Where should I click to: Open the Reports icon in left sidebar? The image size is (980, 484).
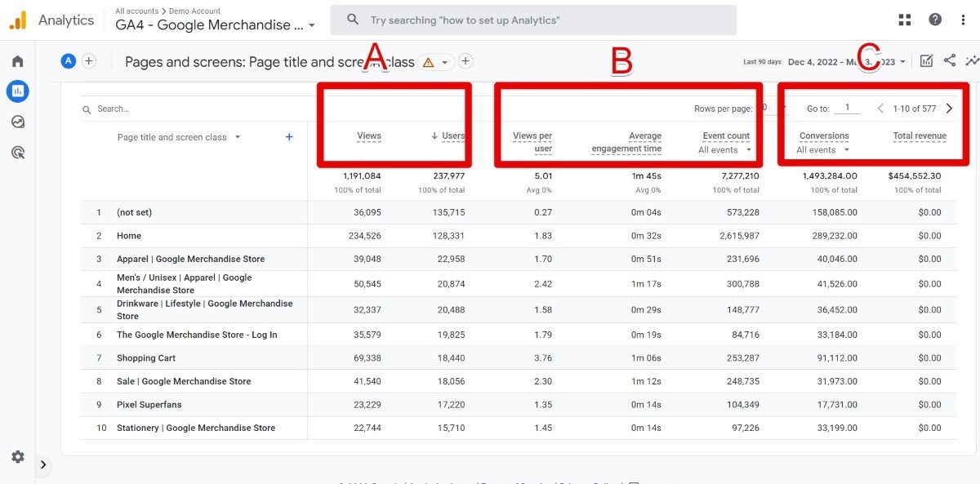click(x=17, y=91)
